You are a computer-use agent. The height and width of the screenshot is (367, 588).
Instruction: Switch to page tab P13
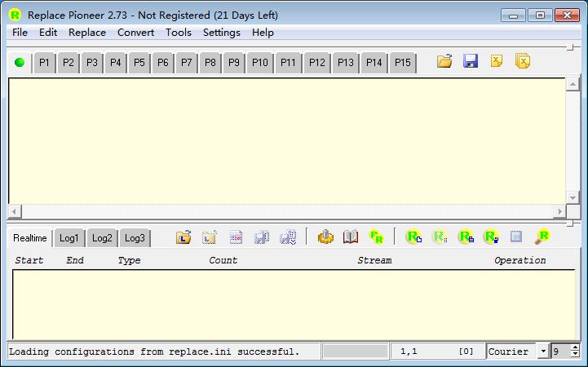(x=345, y=63)
